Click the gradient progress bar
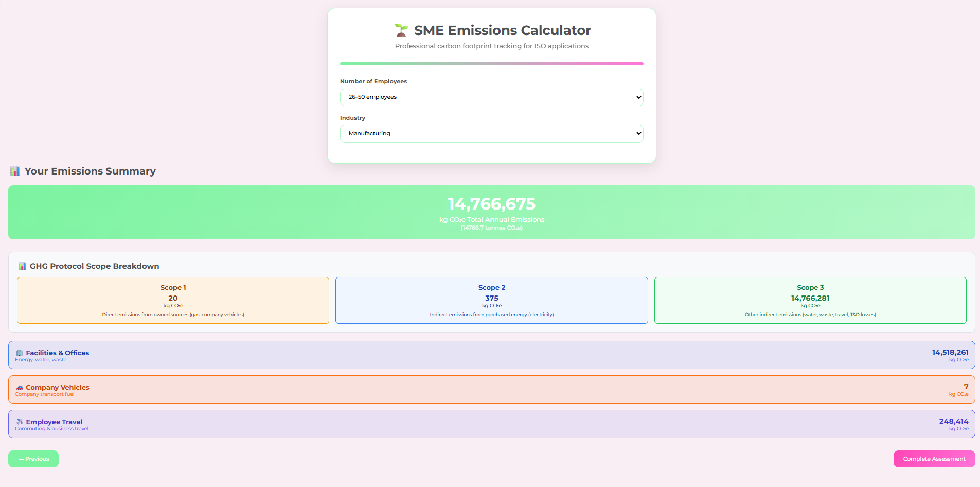This screenshot has width=980, height=487. click(491, 64)
